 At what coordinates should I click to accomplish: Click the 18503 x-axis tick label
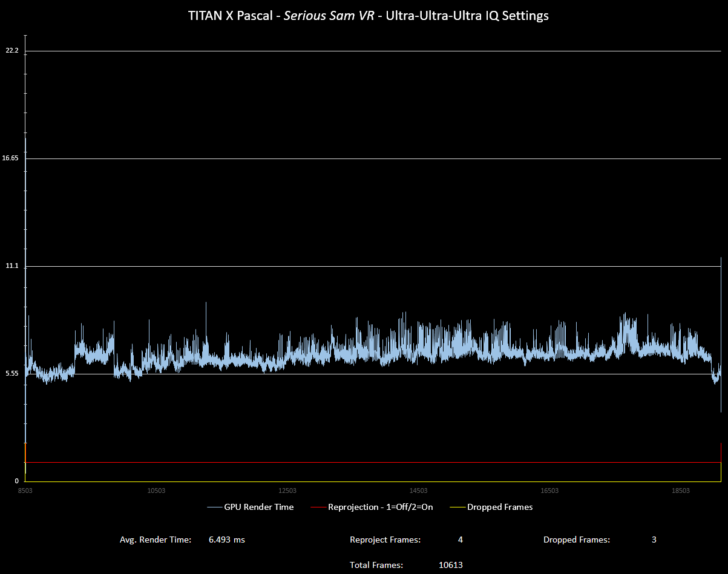680,491
